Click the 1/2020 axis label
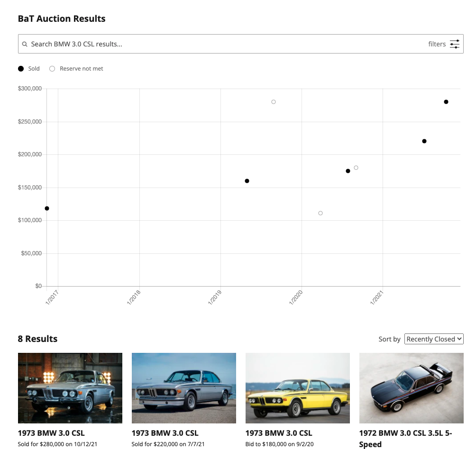The height and width of the screenshot is (449, 476). (296, 297)
